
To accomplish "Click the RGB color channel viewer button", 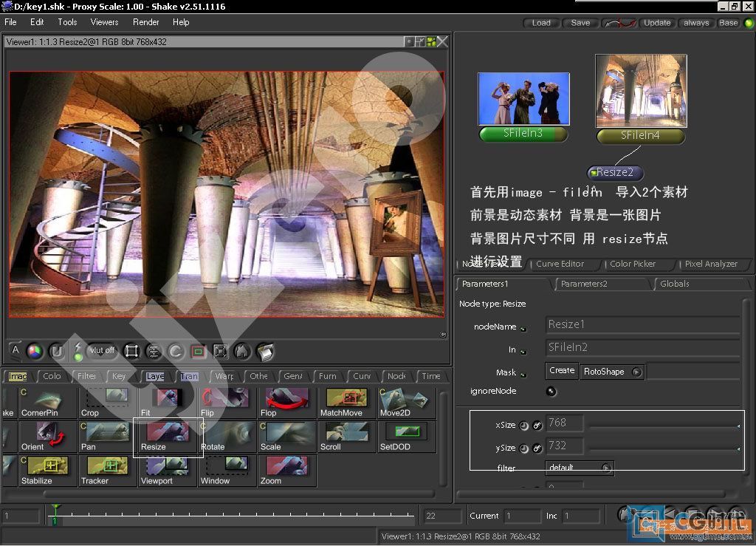I will 35,351.
